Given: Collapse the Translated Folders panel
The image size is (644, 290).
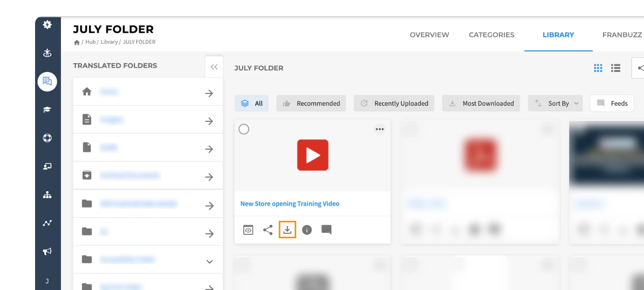Looking at the screenshot, I should (x=214, y=67).
